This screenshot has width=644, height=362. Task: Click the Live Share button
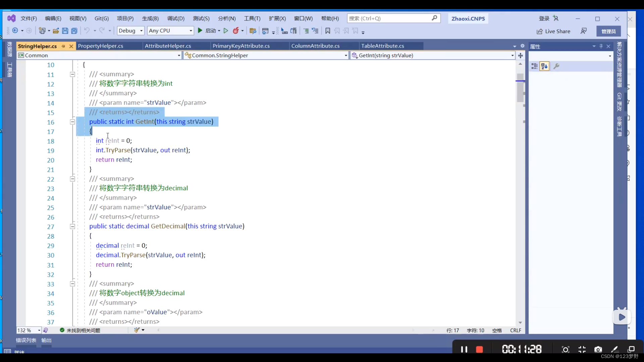[553, 31]
